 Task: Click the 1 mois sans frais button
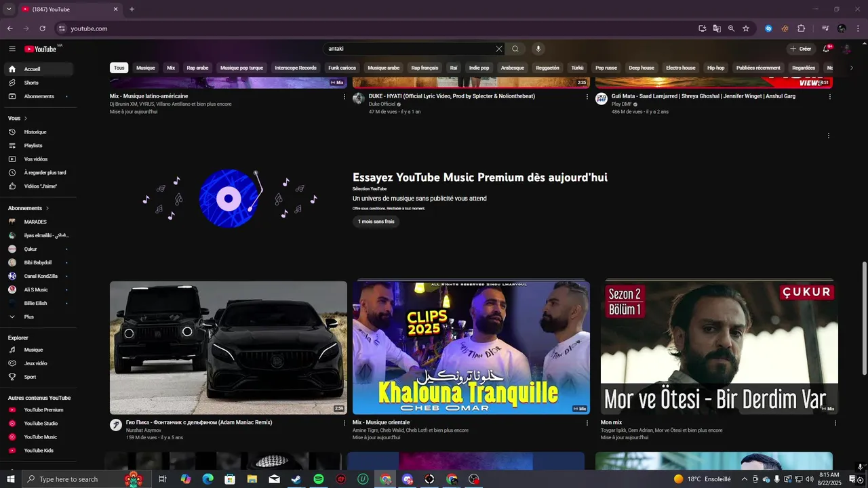(x=376, y=222)
